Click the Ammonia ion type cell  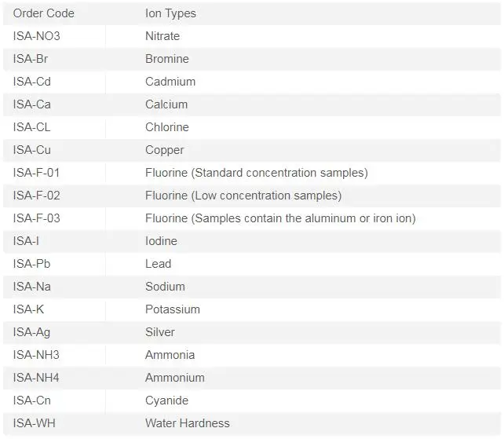(170, 355)
